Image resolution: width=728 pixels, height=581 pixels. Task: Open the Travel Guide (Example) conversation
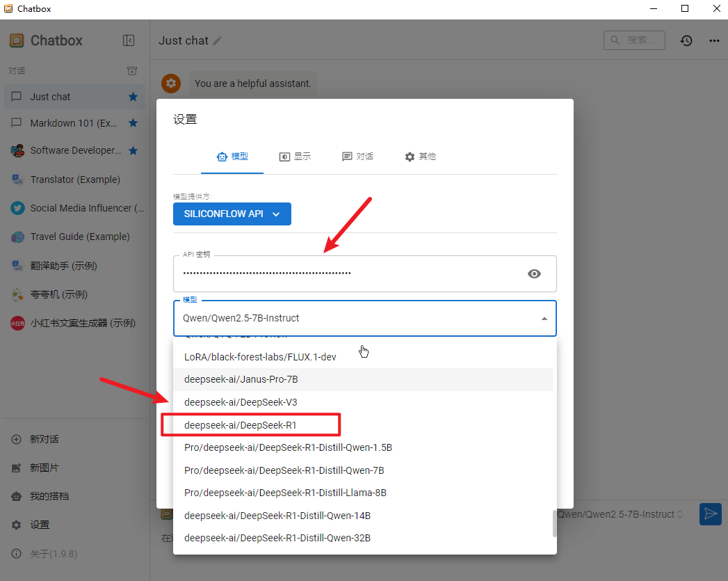[75, 237]
